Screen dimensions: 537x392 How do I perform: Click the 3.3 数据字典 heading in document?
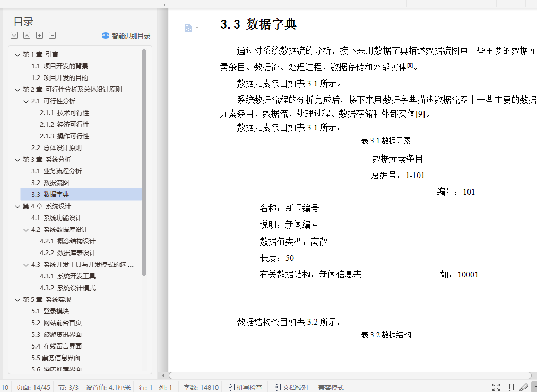coord(258,24)
